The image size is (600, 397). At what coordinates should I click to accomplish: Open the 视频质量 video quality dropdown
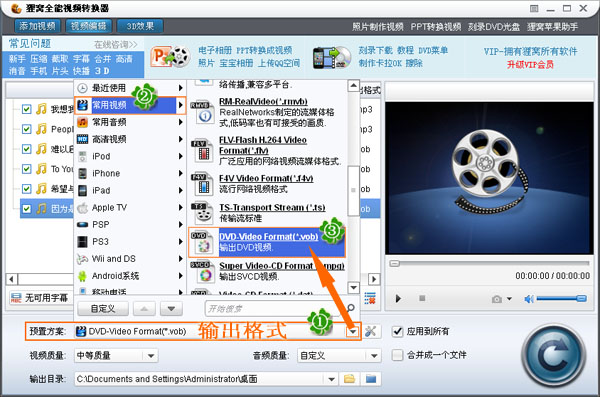click(x=151, y=356)
